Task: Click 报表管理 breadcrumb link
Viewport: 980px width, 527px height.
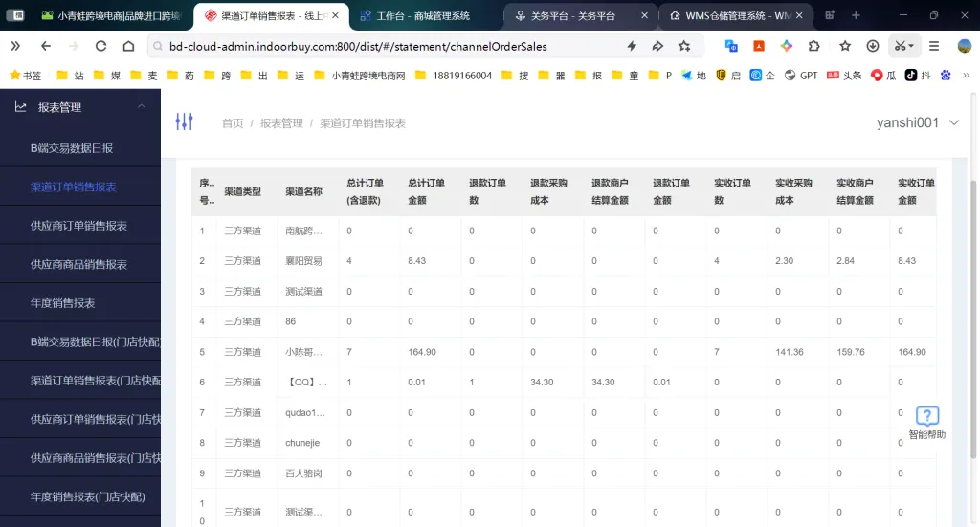Action: [281, 123]
